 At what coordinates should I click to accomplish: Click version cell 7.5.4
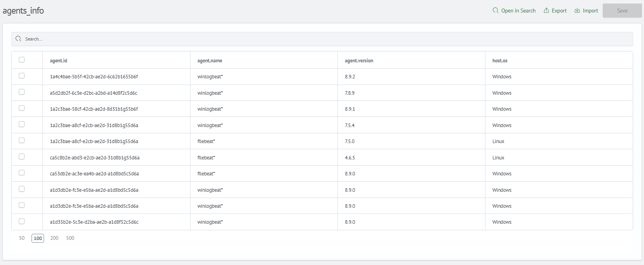click(349, 125)
